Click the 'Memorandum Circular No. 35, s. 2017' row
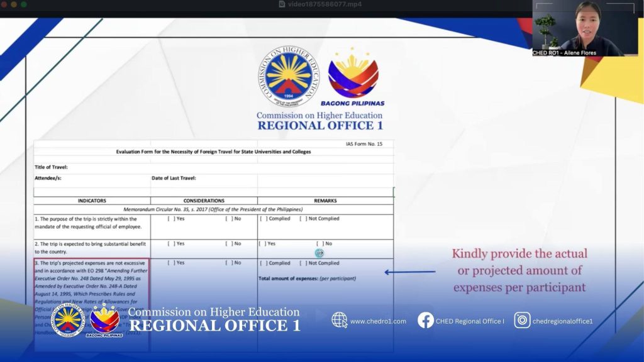 213,209
